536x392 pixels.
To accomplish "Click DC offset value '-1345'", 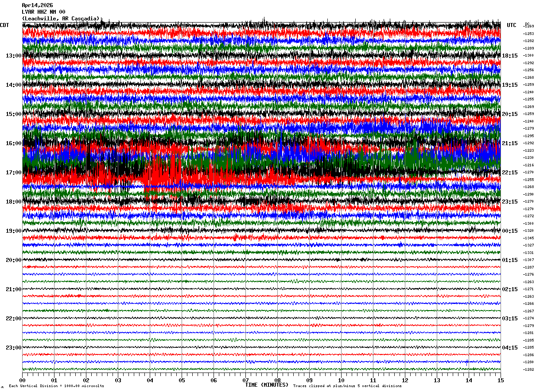I will click(528, 238).
